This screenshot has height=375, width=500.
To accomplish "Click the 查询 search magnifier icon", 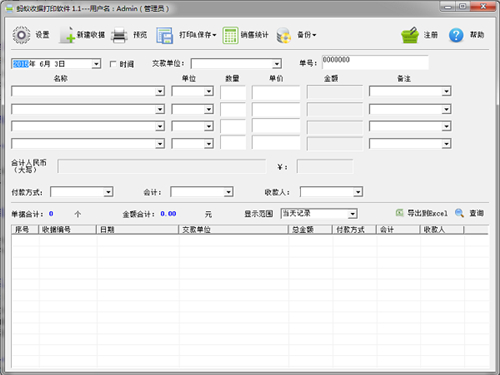I will pos(459,213).
